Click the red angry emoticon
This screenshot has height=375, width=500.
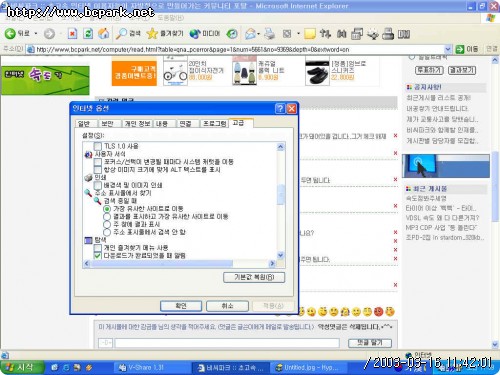(379, 312)
